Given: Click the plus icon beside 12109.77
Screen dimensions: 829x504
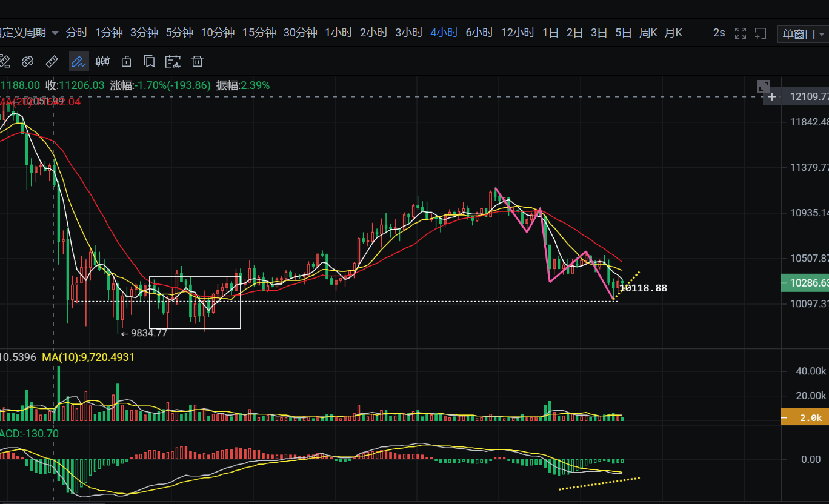Looking at the screenshot, I should pyautogui.click(x=772, y=96).
